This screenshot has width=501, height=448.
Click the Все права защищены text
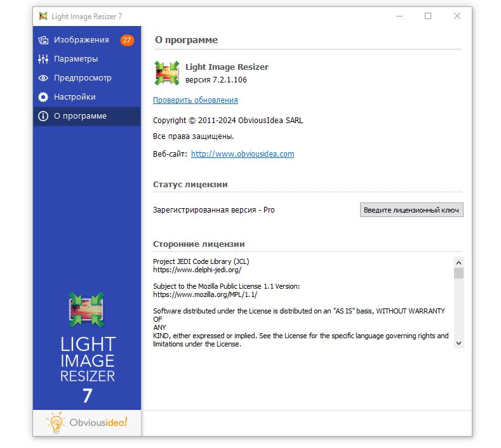[193, 136]
